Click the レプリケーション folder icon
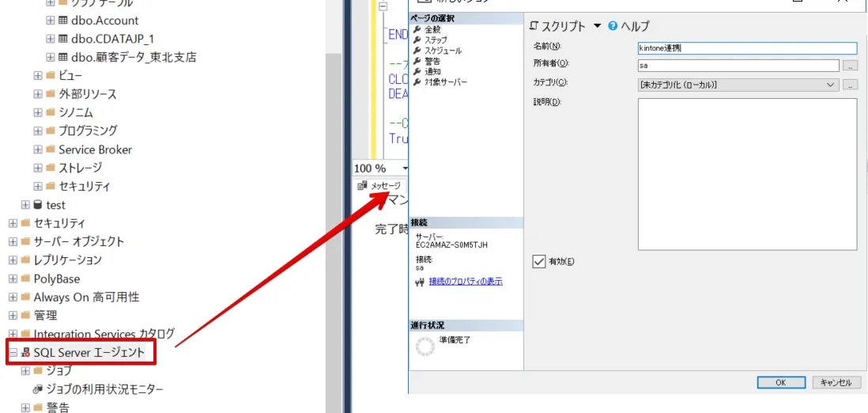Viewport: 868px width, 413px height. click(x=25, y=260)
